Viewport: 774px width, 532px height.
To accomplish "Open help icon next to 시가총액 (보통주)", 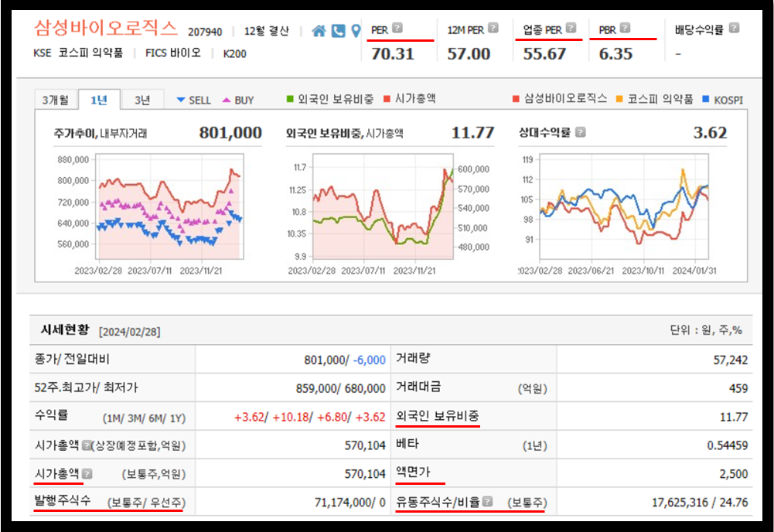I will 87,474.
